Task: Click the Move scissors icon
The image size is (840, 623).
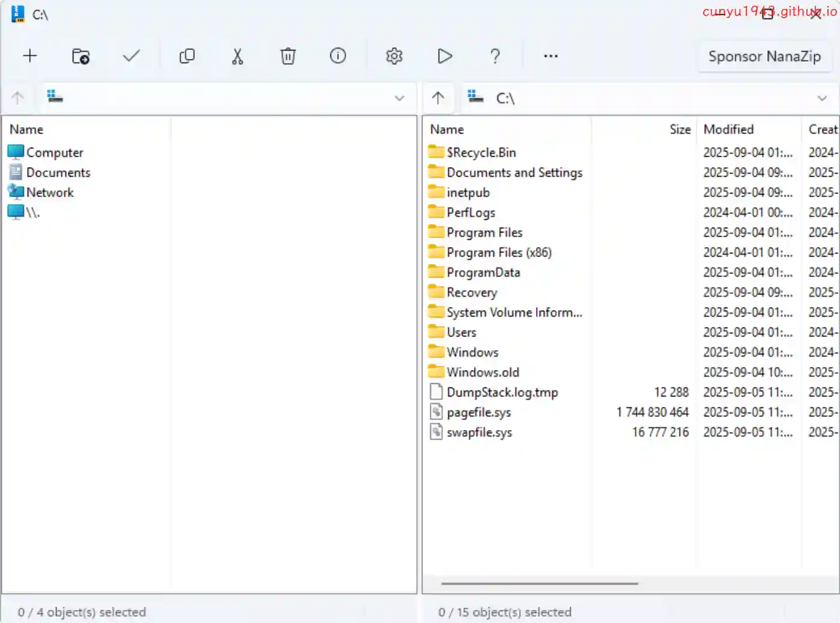Action: [x=237, y=56]
